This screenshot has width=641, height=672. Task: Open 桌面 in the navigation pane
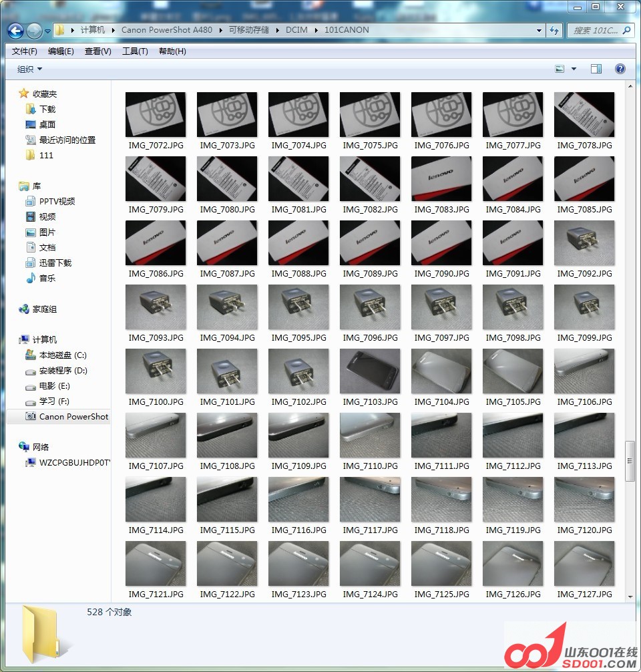47,125
